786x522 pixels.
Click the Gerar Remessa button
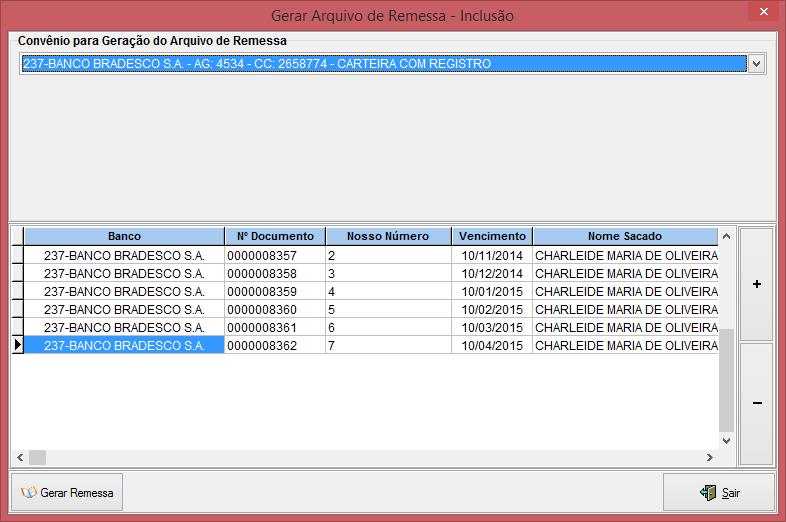[67, 492]
